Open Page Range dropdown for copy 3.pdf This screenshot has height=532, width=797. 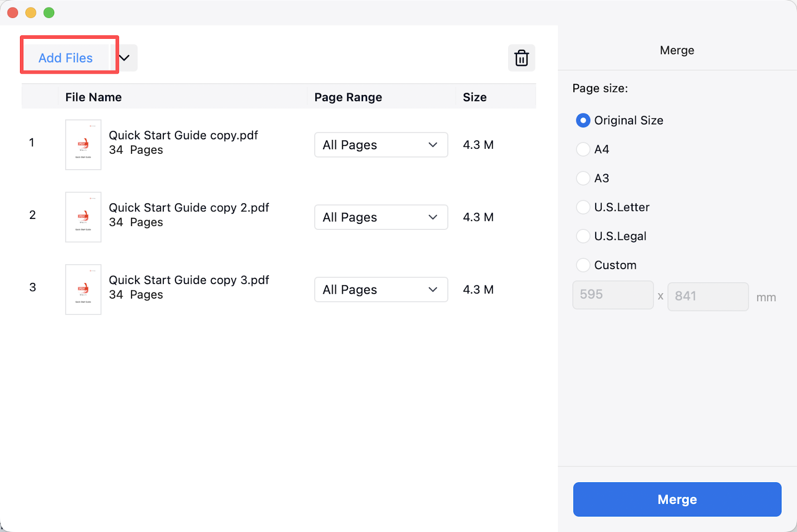coord(381,290)
